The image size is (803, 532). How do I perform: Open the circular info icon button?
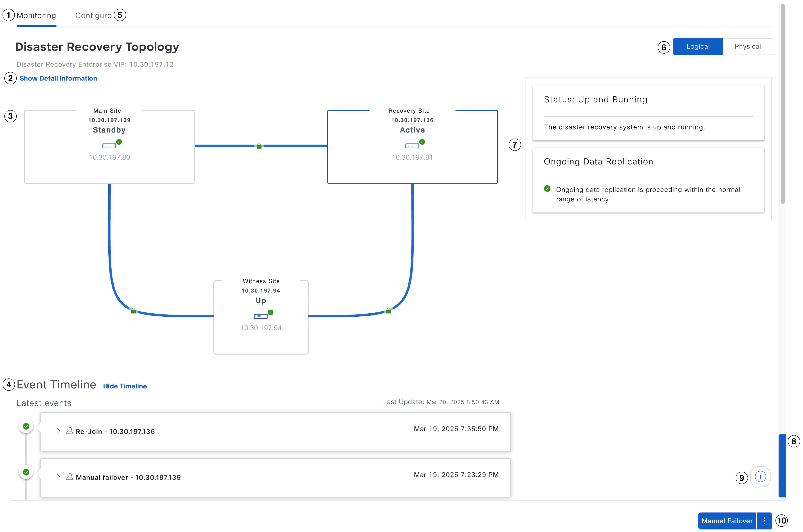[760, 476]
